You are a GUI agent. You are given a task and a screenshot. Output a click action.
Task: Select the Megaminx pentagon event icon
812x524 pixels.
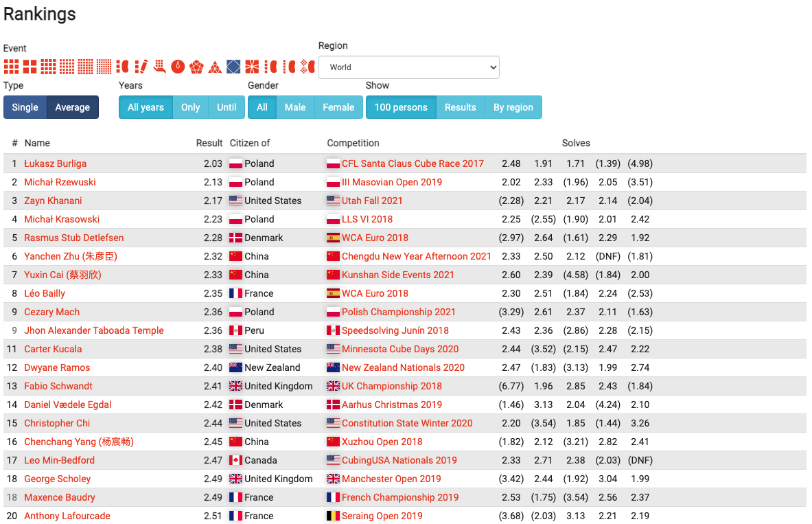(196, 67)
